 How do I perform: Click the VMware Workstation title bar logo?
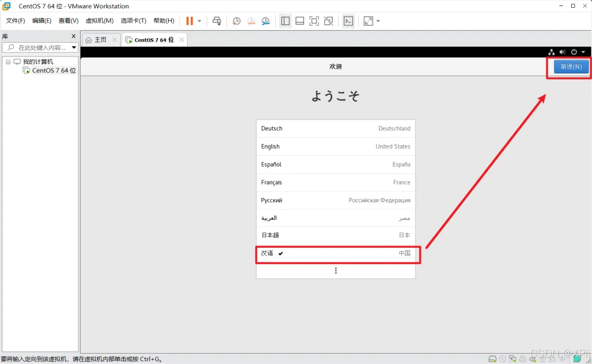[7, 6]
